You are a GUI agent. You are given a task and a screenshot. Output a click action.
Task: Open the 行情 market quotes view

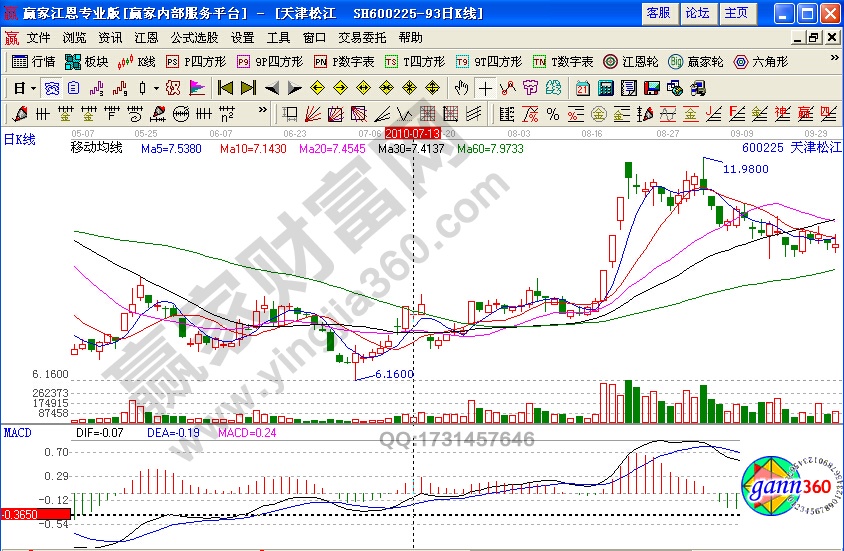pos(34,61)
